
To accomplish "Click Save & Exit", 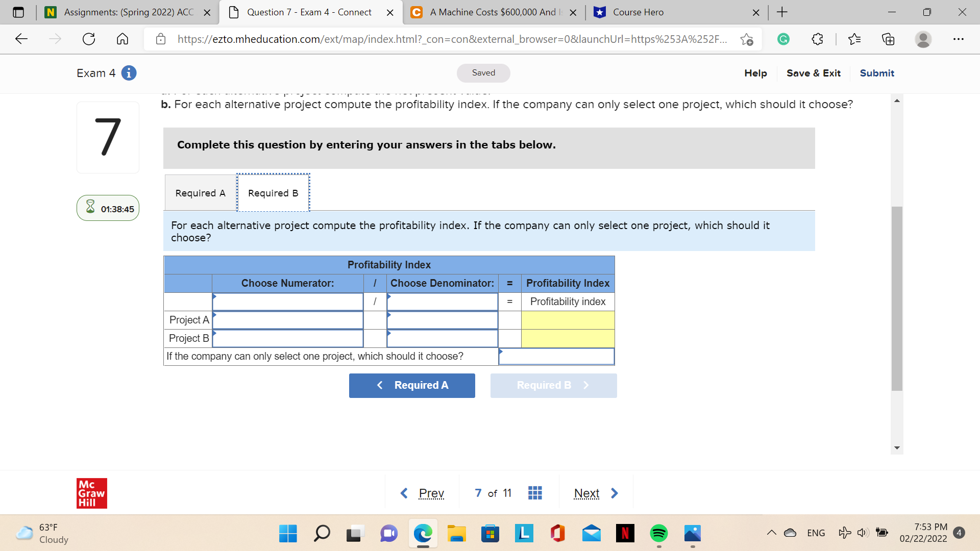I will click(x=813, y=73).
